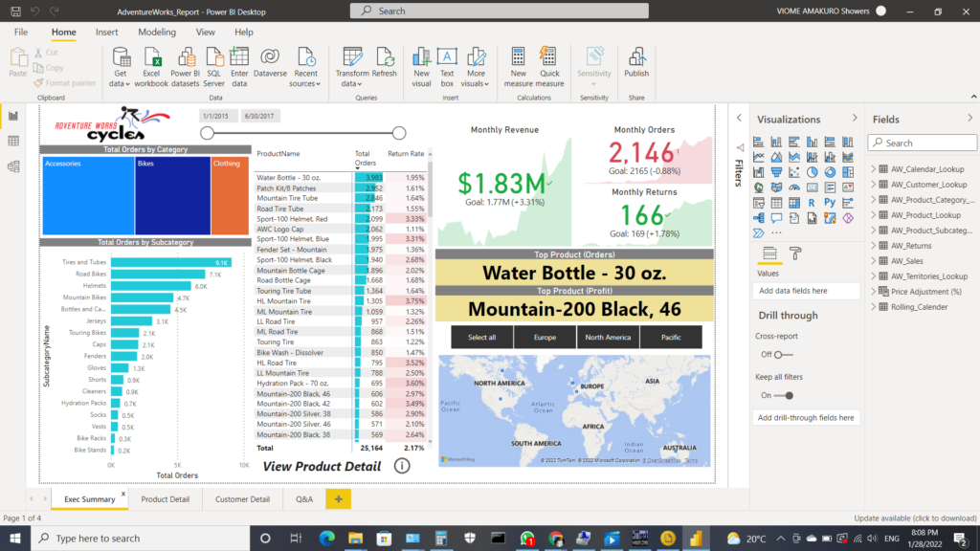Open the Insert ribbon tab
980x551 pixels.
point(106,32)
